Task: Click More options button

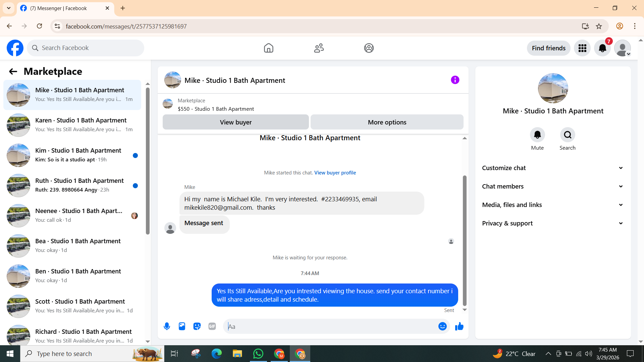Action: coord(387,122)
